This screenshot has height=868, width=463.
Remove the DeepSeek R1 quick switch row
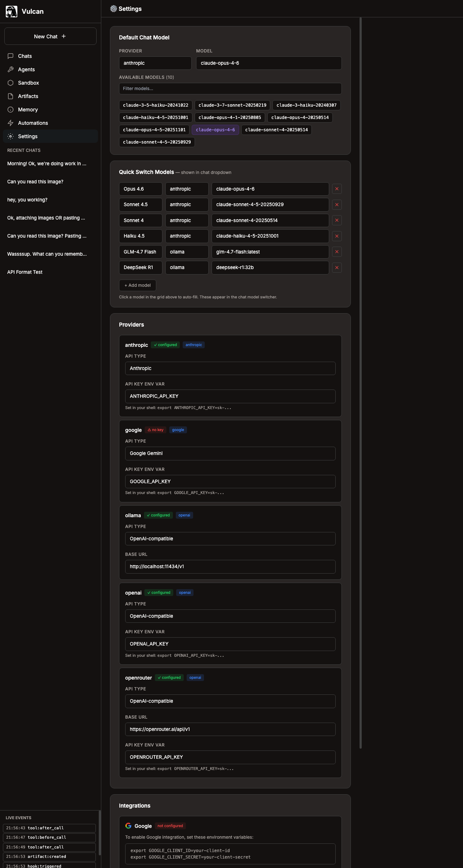coord(337,268)
